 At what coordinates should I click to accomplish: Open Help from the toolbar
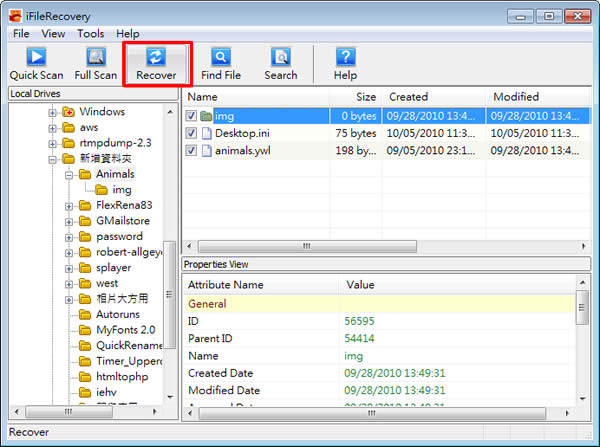345,64
